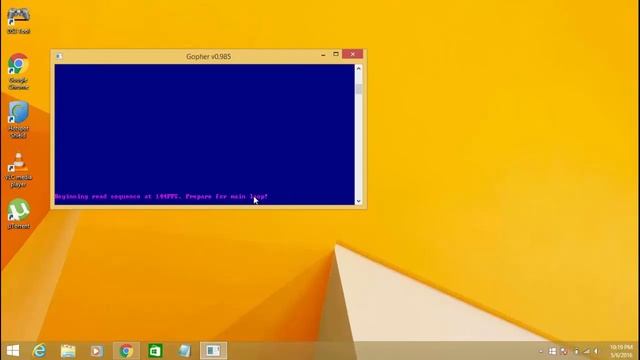
Task: Show hidden system tray icons
Action: click(541, 351)
